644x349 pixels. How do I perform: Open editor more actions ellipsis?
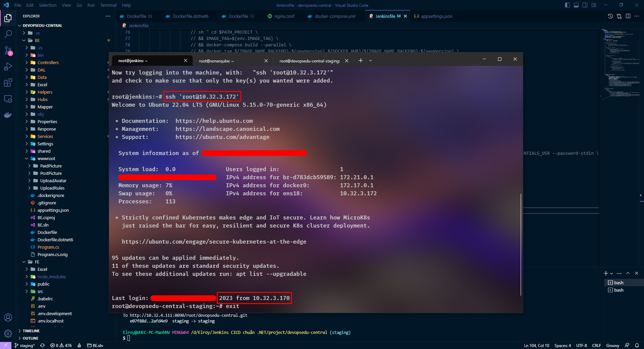click(x=637, y=16)
